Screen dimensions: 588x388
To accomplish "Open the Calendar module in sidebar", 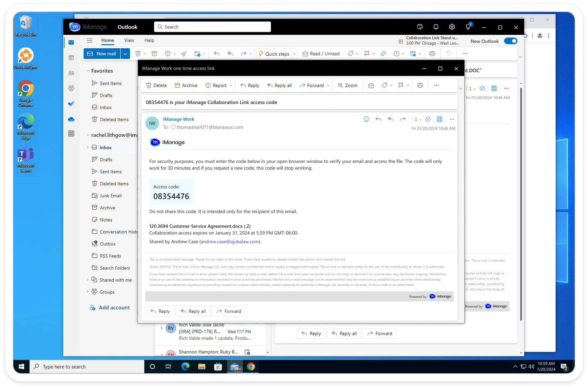I will (71, 58).
